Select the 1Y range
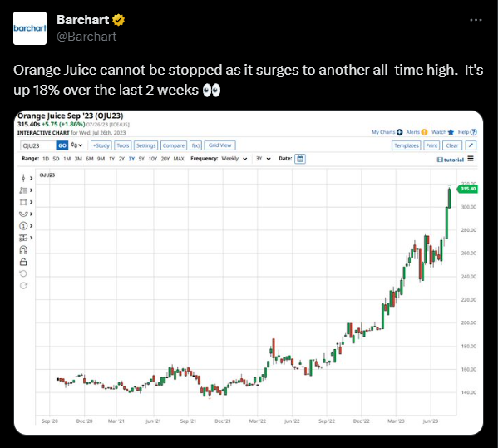498x448 pixels. coord(111,159)
